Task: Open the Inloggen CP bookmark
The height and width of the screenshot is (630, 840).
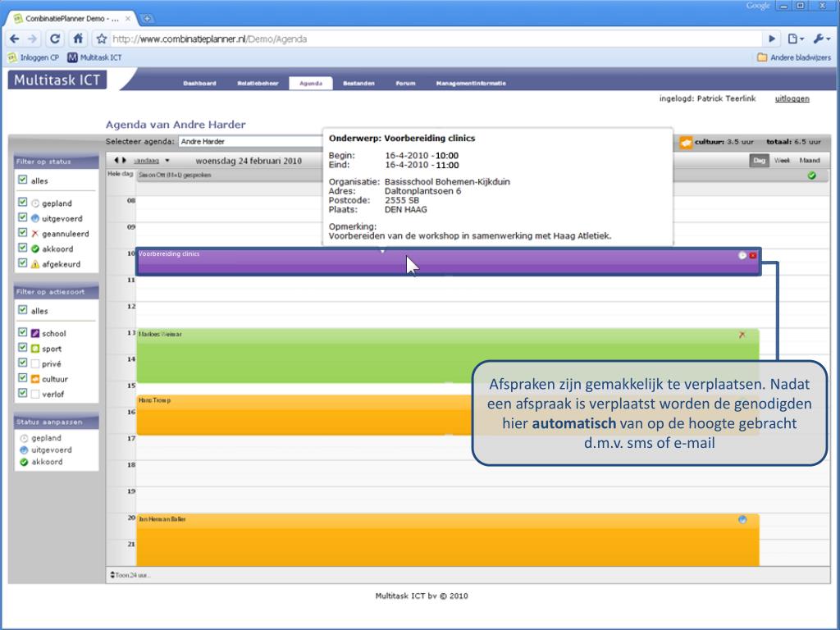Action: pos(34,57)
